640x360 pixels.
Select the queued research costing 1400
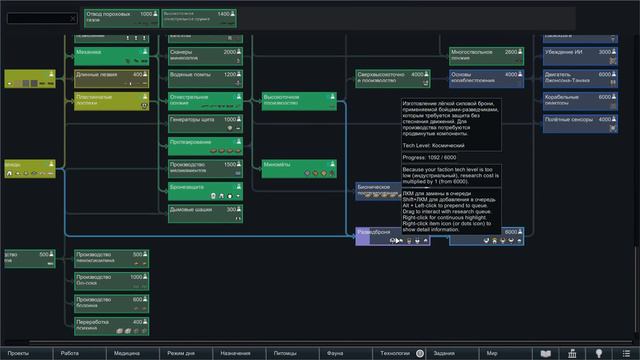click(199, 19)
